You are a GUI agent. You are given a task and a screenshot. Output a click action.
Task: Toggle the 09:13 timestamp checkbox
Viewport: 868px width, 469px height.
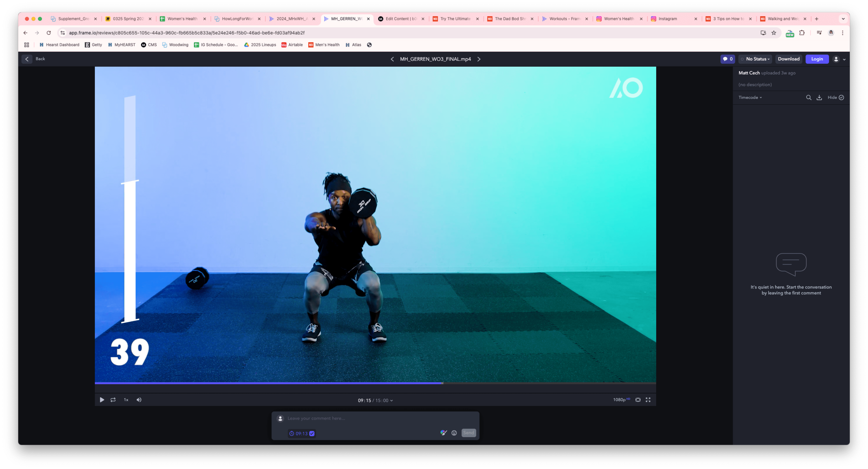(312, 434)
